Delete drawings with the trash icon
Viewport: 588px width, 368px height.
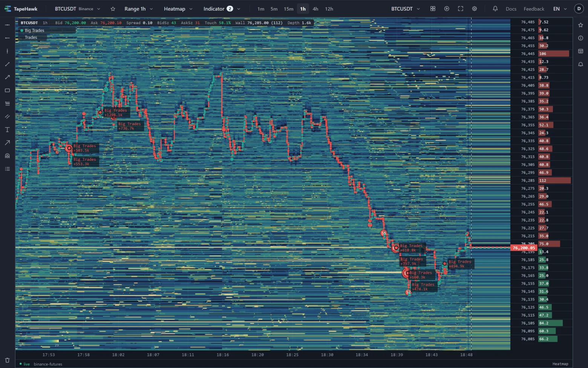tap(7, 360)
